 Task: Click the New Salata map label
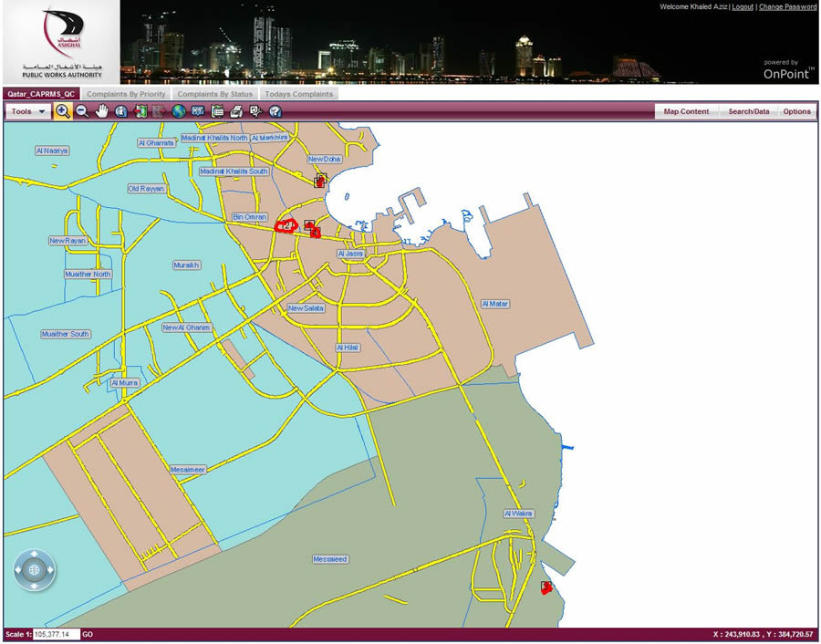click(306, 308)
